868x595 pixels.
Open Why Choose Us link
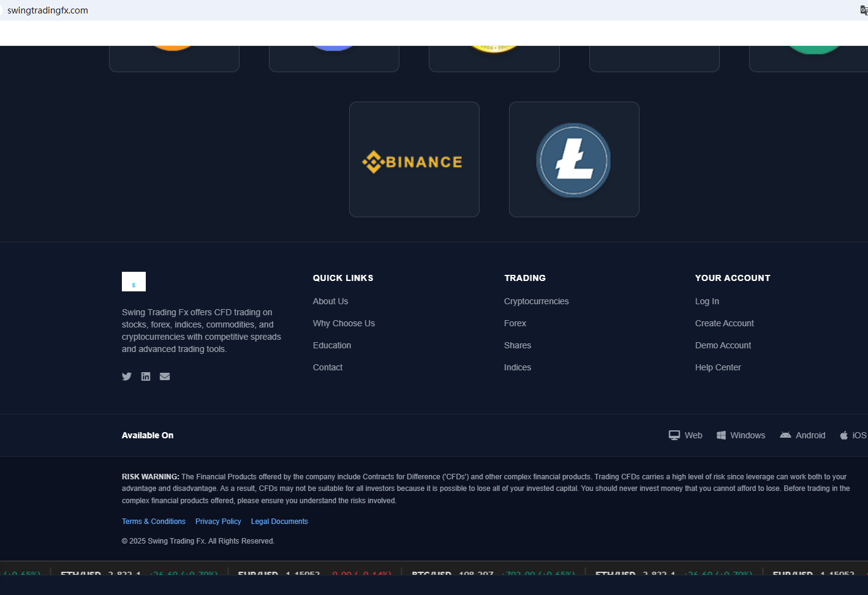344,323
